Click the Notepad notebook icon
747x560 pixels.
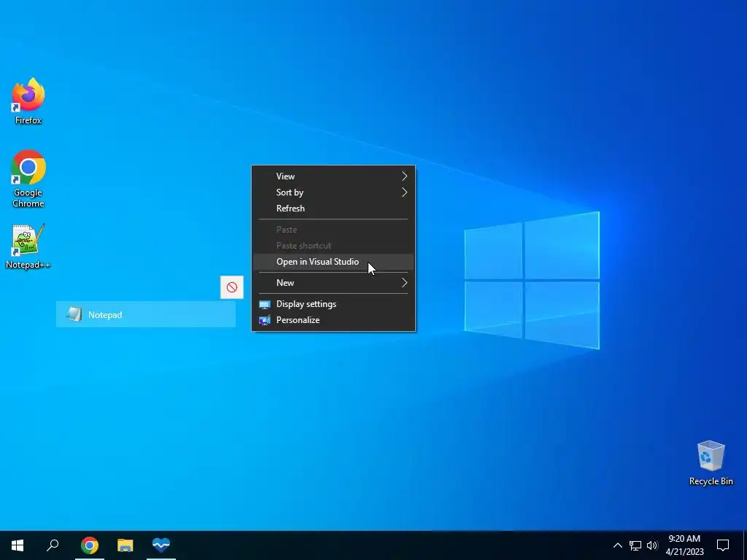click(74, 314)
